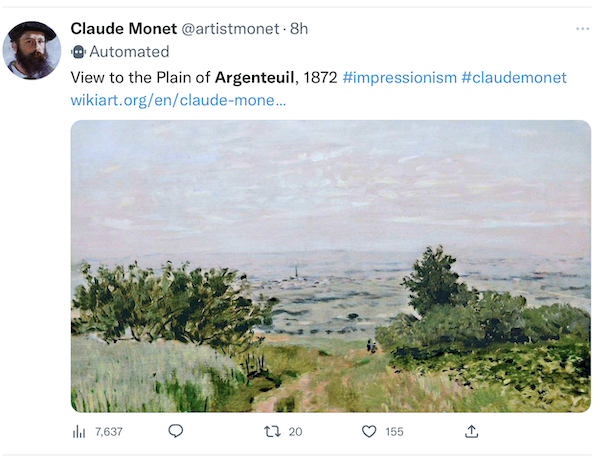Open the #claudemonet hashtag
The image size is (600, 462).
tap(514, 77)
